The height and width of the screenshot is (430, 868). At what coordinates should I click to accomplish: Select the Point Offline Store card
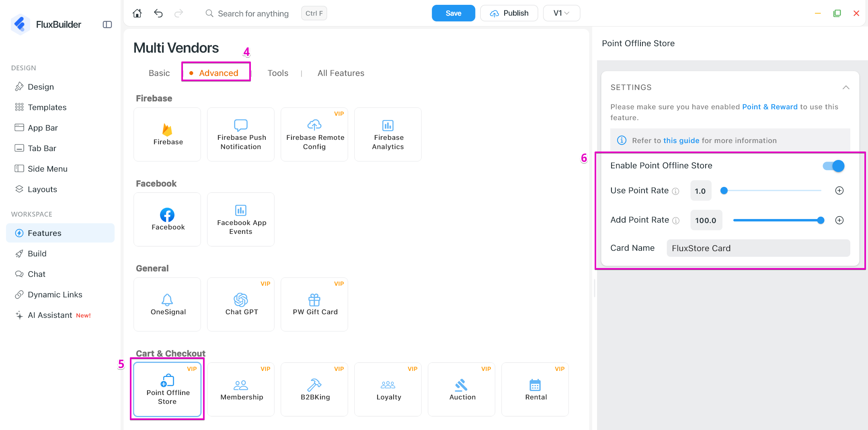167,389
